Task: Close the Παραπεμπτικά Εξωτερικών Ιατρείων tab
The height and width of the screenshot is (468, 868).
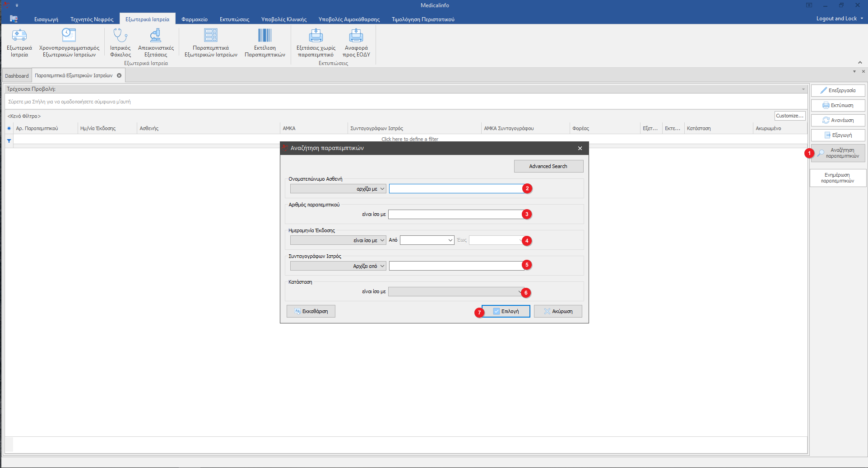Action: tap(119, 75)
